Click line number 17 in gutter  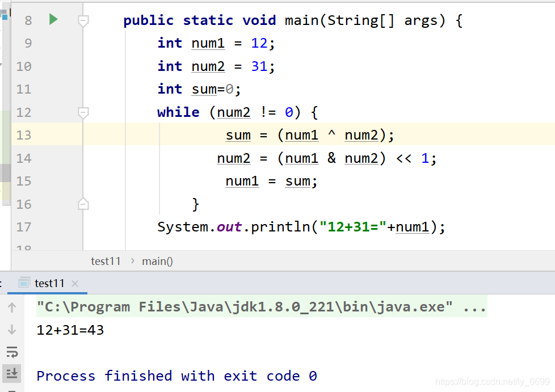click(x=24, y=227)
